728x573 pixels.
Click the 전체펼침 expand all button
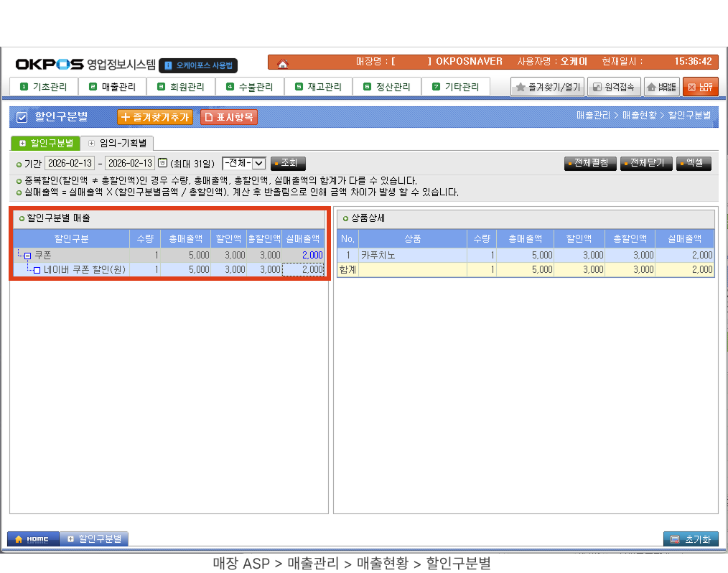(x=590, y=163)
